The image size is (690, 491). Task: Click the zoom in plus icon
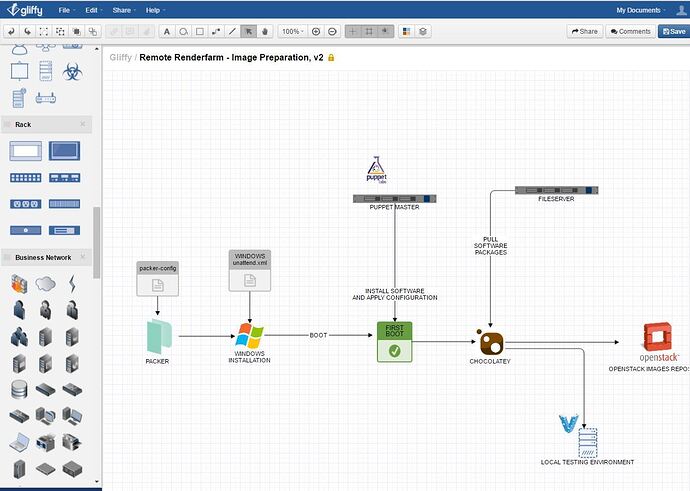(x=316, y=31)
